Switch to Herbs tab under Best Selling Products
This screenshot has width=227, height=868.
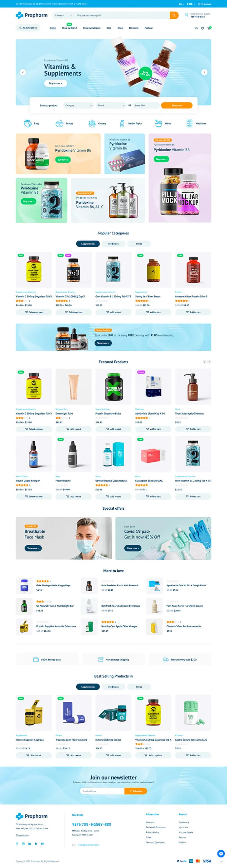[139, 687]
